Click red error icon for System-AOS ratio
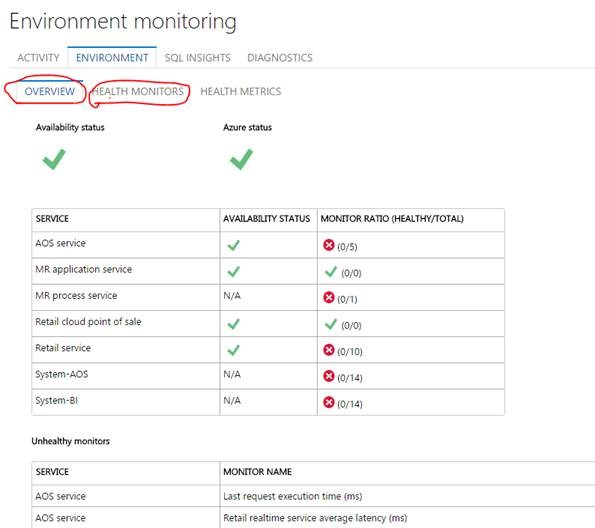 point(329,376)
